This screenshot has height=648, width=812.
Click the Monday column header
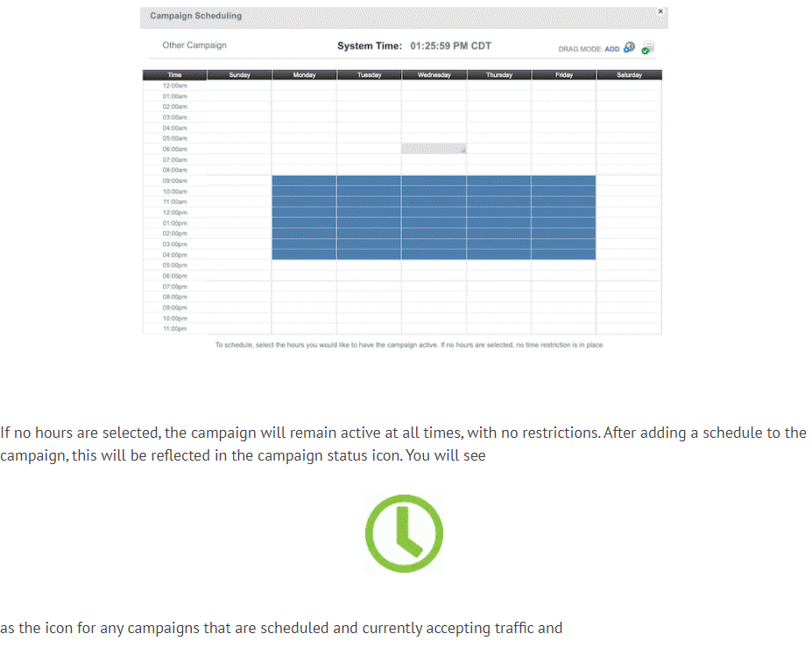pyautogui.click(x=304, y=75)
